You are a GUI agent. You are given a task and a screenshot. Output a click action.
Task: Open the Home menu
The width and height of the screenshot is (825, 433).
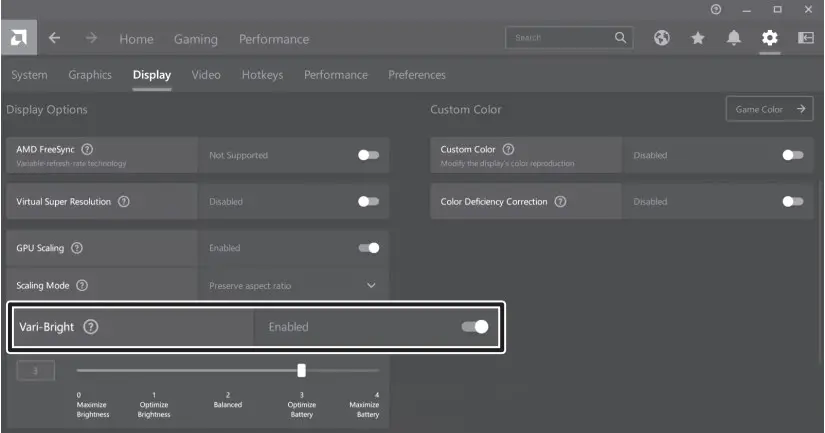[x=136, y=39]
